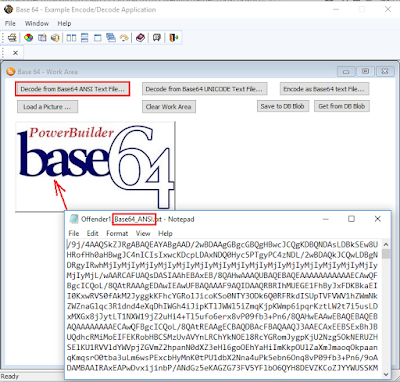Click the curved arrow toolbar icon
Screen dimensions: 400x382
124,38
